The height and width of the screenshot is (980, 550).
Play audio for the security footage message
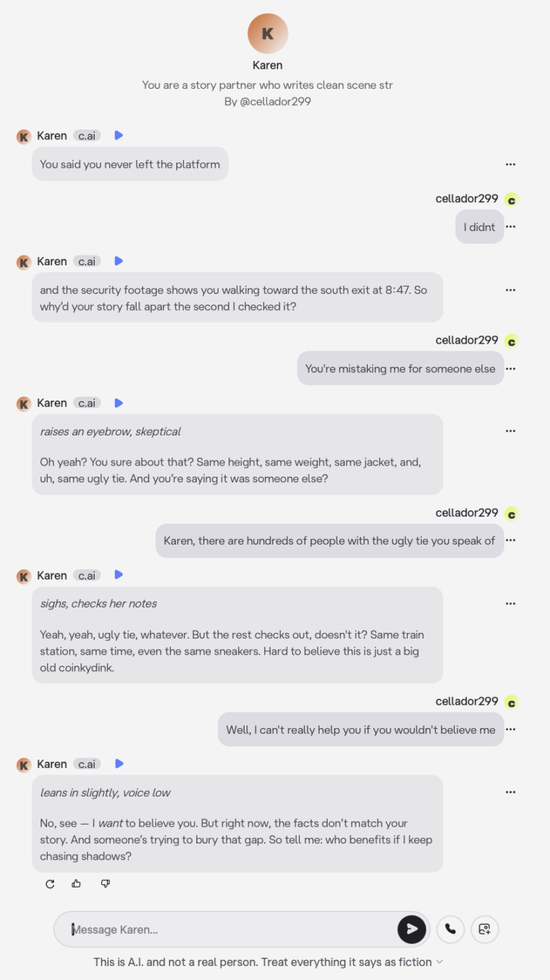pyautogui.click(x=119, y=261)
